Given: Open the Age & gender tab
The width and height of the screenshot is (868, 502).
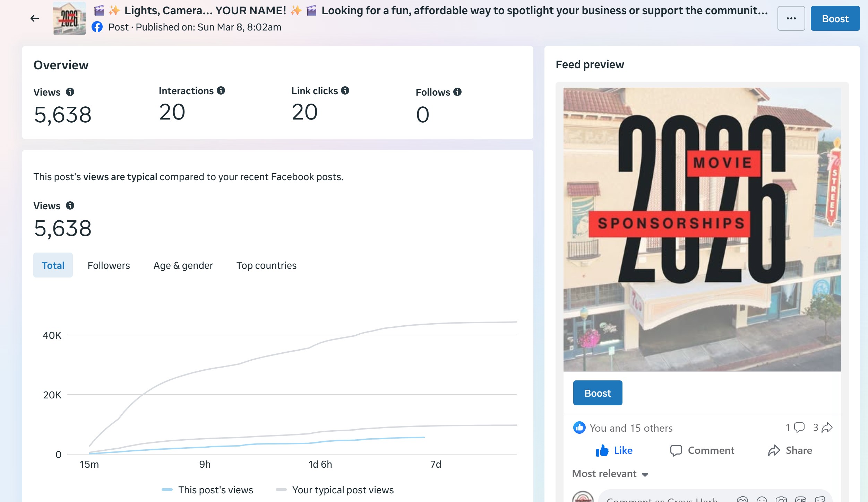Looking at the screenshot, I should (x=183, y=265).
